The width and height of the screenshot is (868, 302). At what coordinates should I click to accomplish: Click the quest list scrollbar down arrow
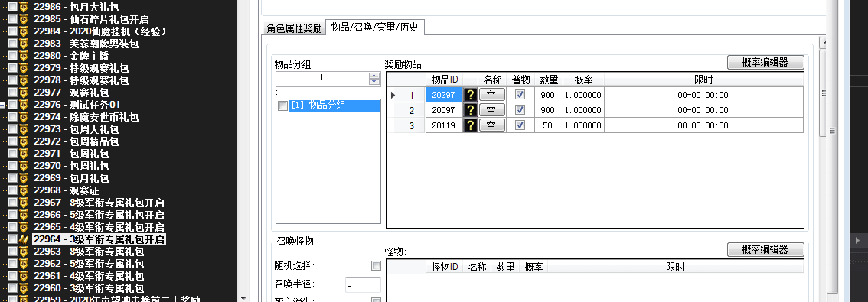[243, 298]
